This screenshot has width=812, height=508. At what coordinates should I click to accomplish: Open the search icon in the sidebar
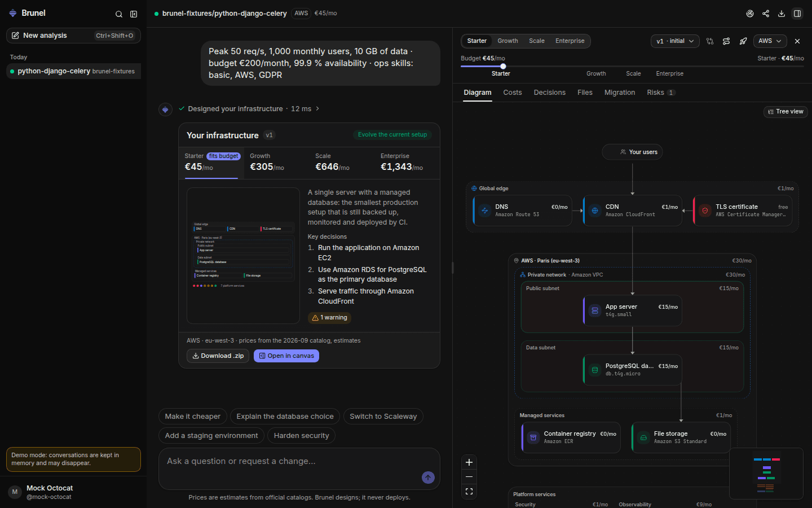coord(119,14)
